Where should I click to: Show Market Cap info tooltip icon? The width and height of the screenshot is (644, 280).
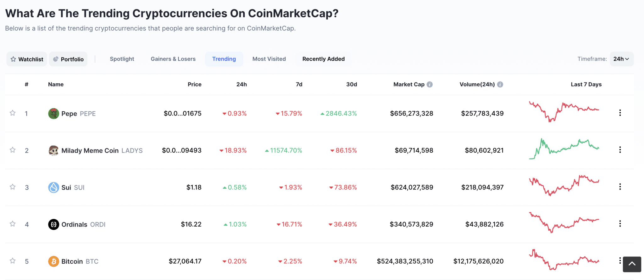click(x=430, y=84)
